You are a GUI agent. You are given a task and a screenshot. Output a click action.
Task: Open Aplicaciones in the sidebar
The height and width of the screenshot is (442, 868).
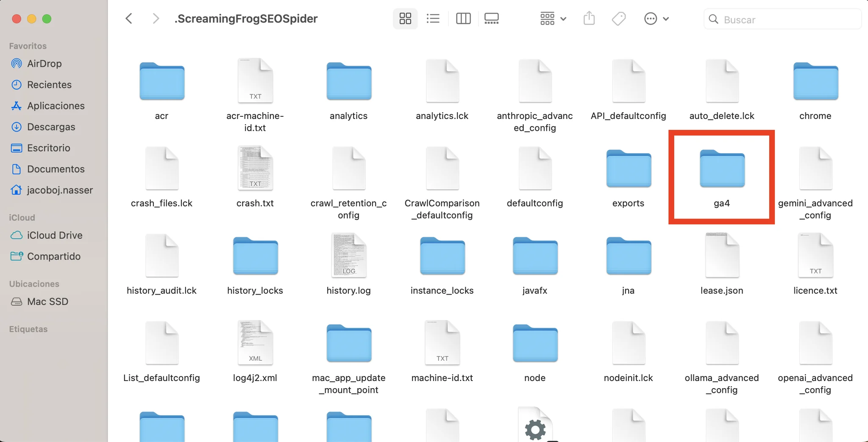click(56, 106)
